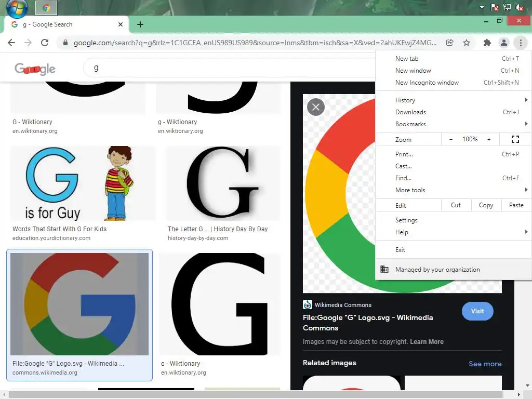Click the Windows Start orb
Screen dimensions: 532x399
17,8
